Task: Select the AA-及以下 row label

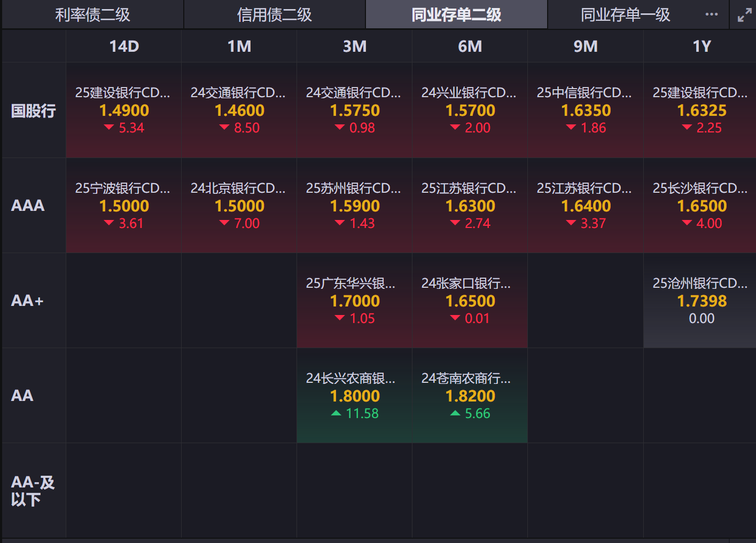Action: coord(33,491)
